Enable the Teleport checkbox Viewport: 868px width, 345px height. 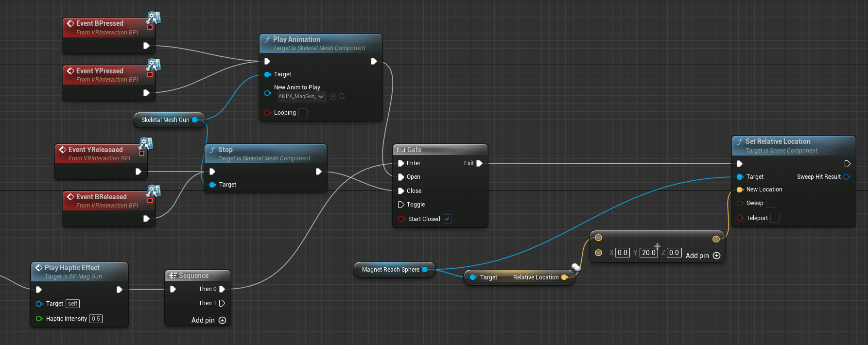tap(775, 218)
